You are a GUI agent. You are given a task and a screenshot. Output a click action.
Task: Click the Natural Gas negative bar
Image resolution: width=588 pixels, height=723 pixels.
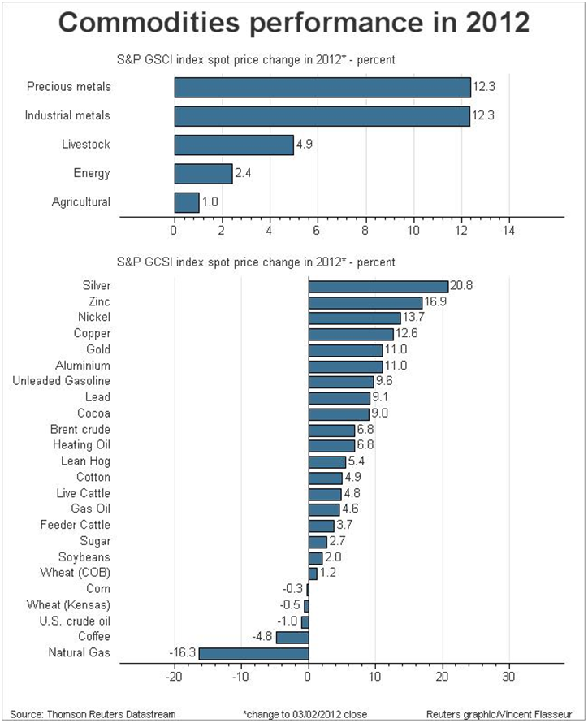(x=253, y=653)
